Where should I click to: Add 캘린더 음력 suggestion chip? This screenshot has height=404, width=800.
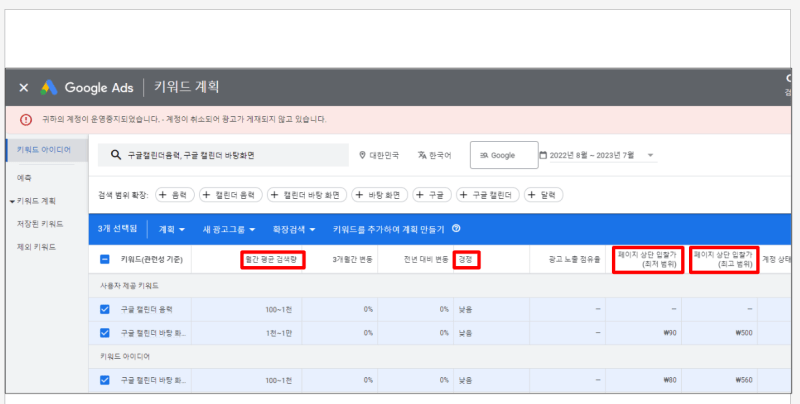pos(231,195)
